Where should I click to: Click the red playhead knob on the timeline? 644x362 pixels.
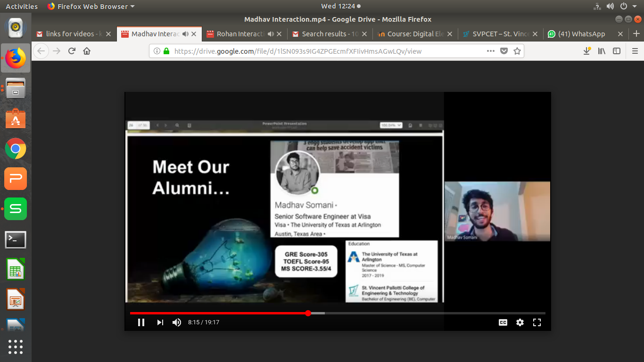point(308,313)
